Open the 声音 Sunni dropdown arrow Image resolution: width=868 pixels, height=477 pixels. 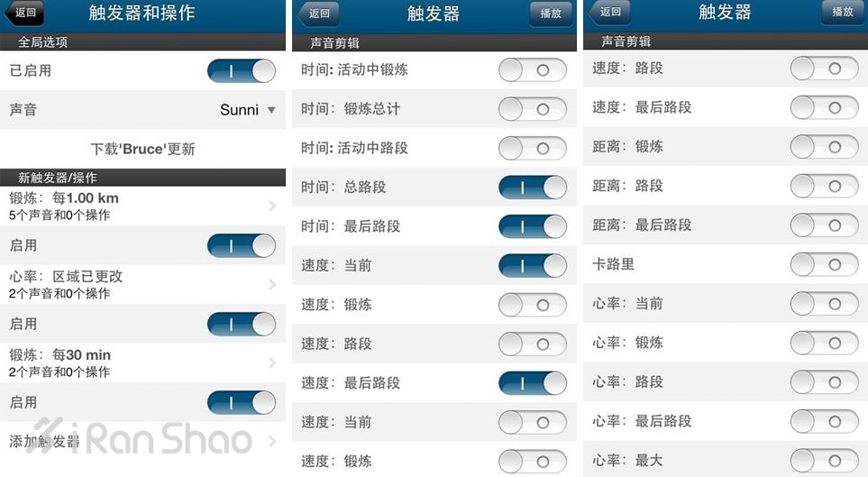tap(270, 110)
